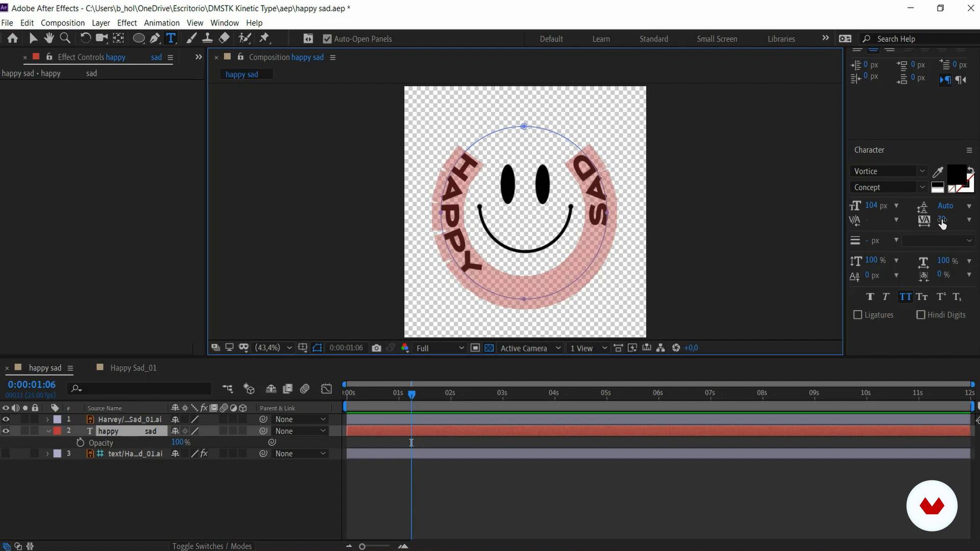Enable the Hindi Digits checkbox
The width and height of the screenshot is (980, 551).
(921, 315)
